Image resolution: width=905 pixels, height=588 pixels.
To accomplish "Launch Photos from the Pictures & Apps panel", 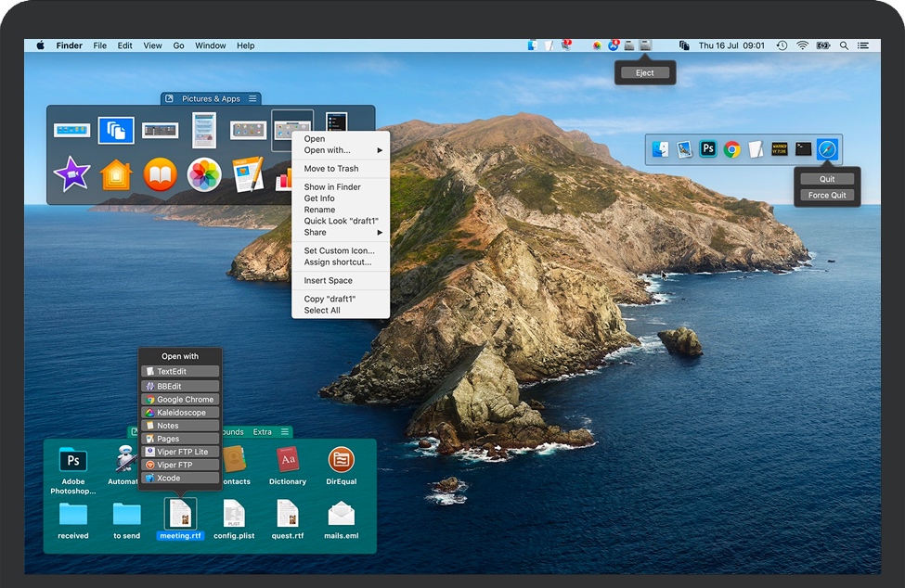I will click(x=204, y=174).
